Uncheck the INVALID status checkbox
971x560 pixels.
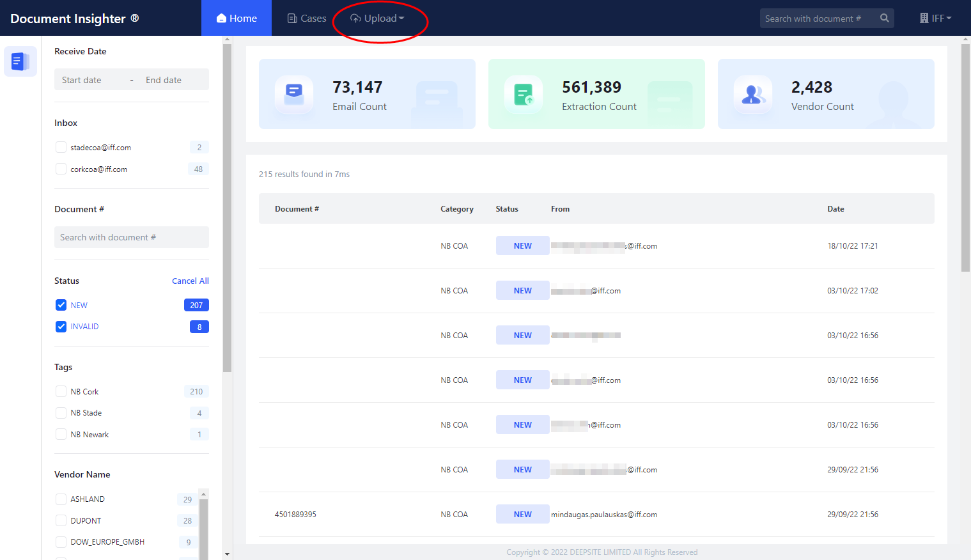pos(61,327)
